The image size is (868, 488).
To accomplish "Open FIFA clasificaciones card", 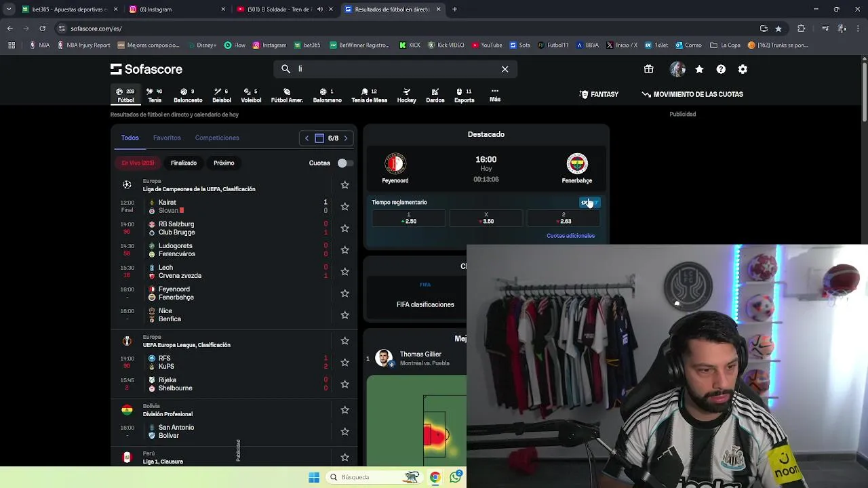I will (425, 296).
